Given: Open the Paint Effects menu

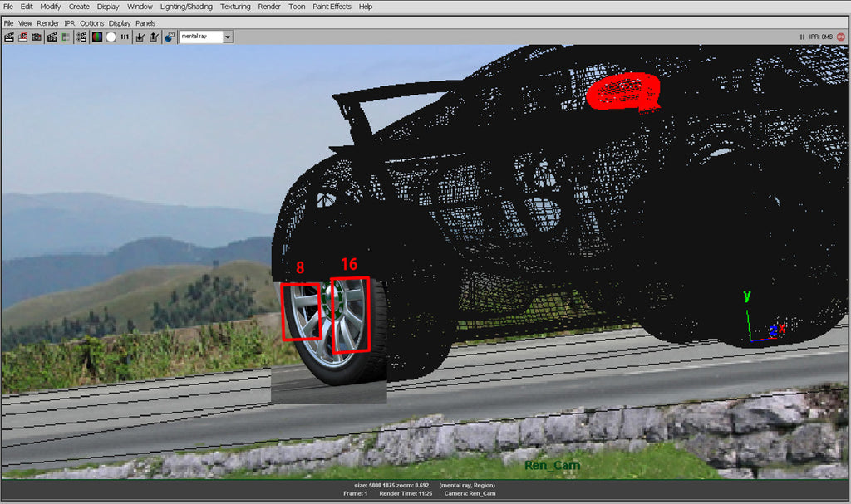Looking at the screenshot, I should coord(332,7).
